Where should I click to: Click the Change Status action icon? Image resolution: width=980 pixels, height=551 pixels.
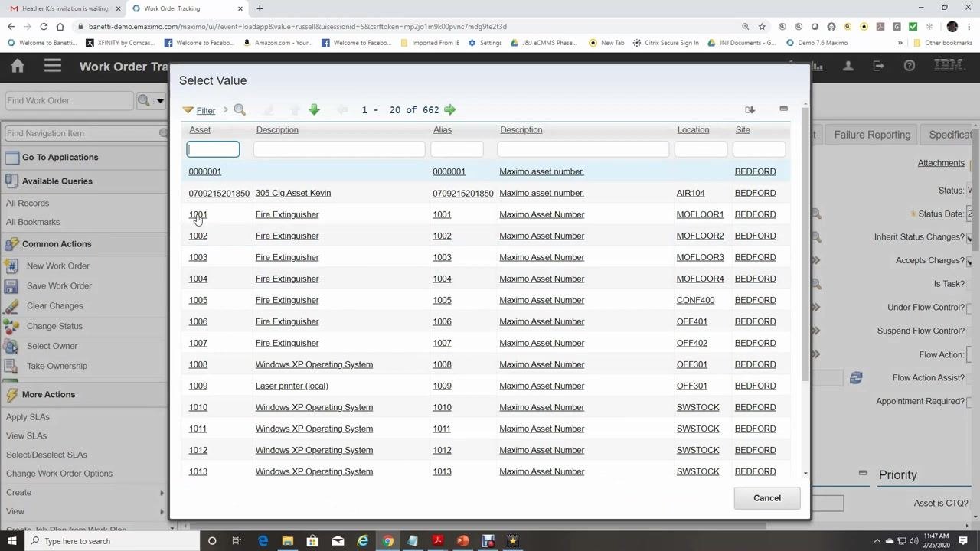tap(11, 326)
